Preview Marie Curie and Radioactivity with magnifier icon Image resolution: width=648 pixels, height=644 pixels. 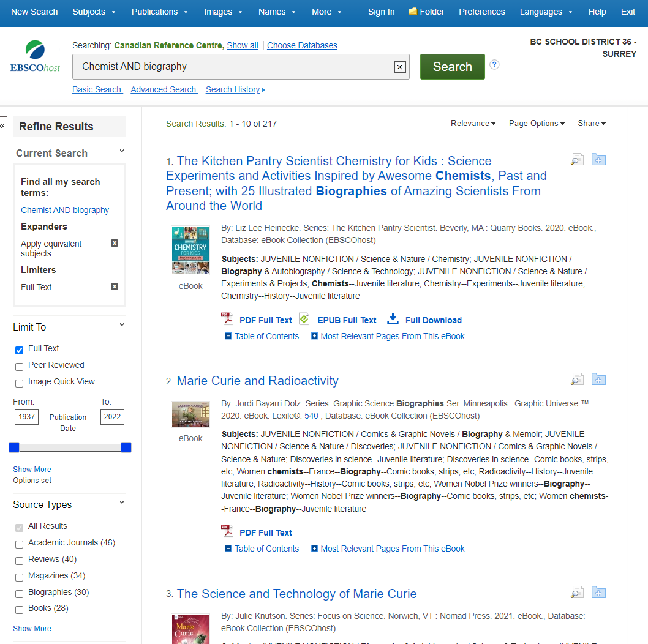(577, 379)
